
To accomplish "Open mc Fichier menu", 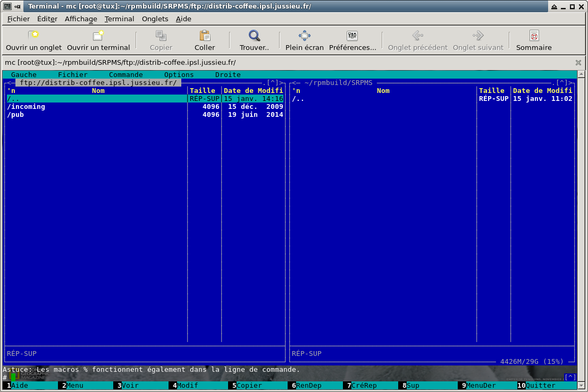I will pyautogui.click(x=72, y=74).
